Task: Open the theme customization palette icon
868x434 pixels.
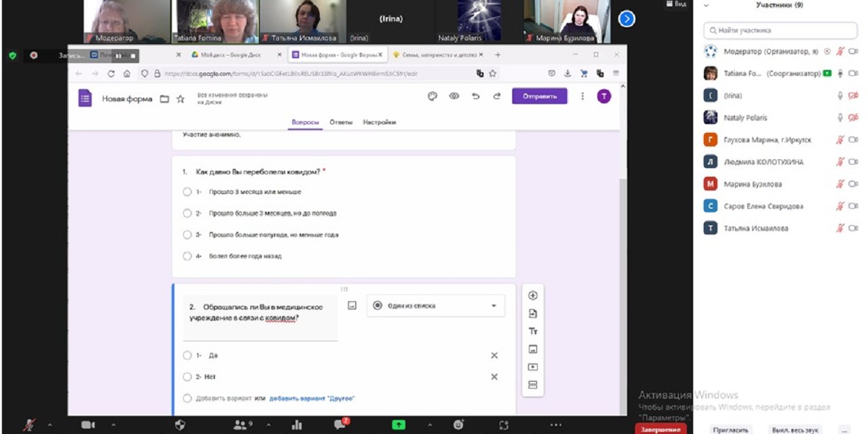Action: coord(433,96)
